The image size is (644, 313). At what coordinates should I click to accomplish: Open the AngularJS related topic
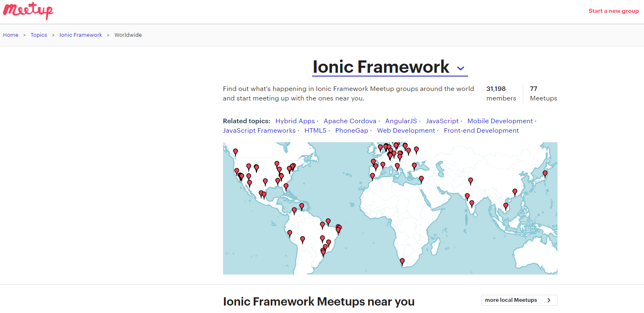401,121
